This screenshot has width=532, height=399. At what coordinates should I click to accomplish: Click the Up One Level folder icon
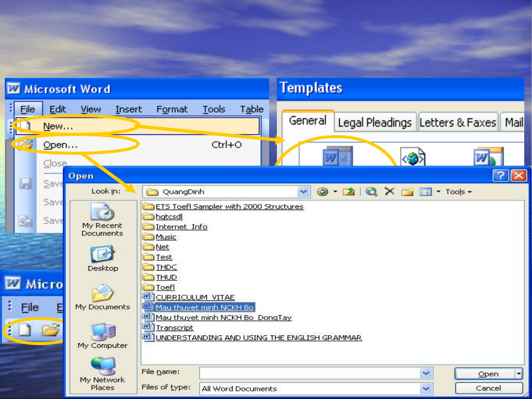tap(349, 192)
